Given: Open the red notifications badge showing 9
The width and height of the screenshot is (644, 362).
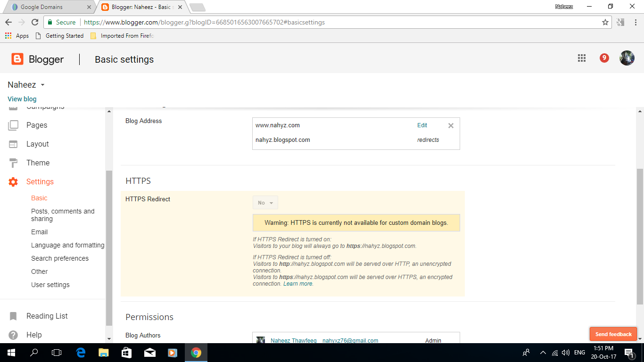Looking at the screenshot, I should tap(604, 58).
